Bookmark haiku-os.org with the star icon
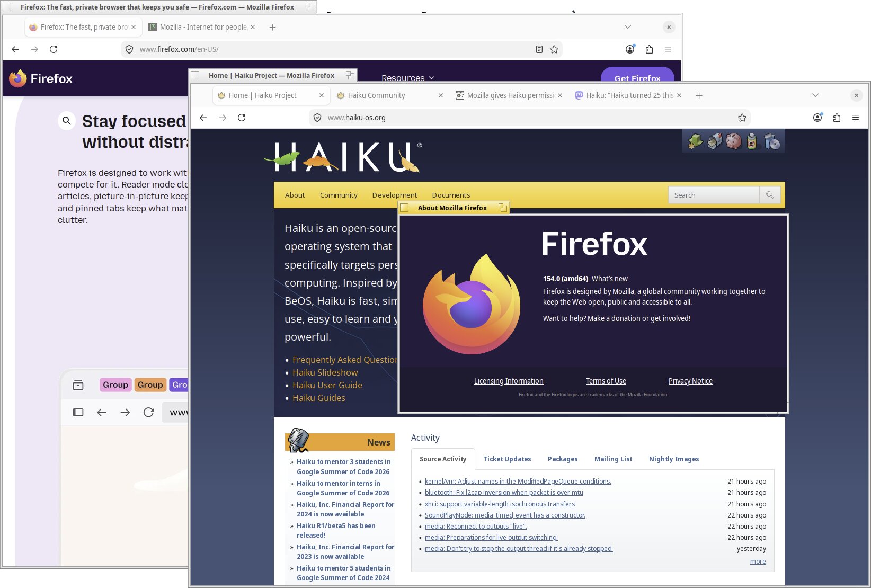The image size is (871, 588). 742,118
